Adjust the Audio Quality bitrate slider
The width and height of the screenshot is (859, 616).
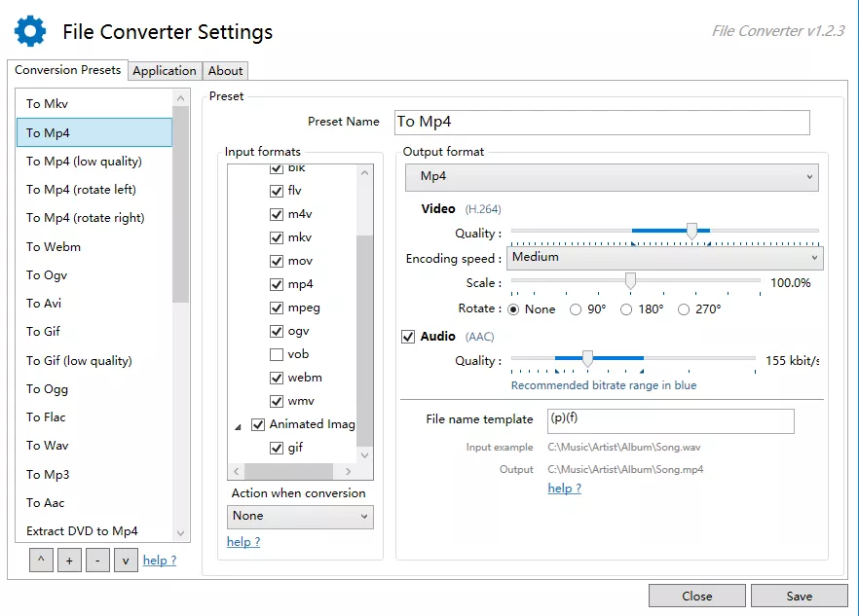coord(588,359)
